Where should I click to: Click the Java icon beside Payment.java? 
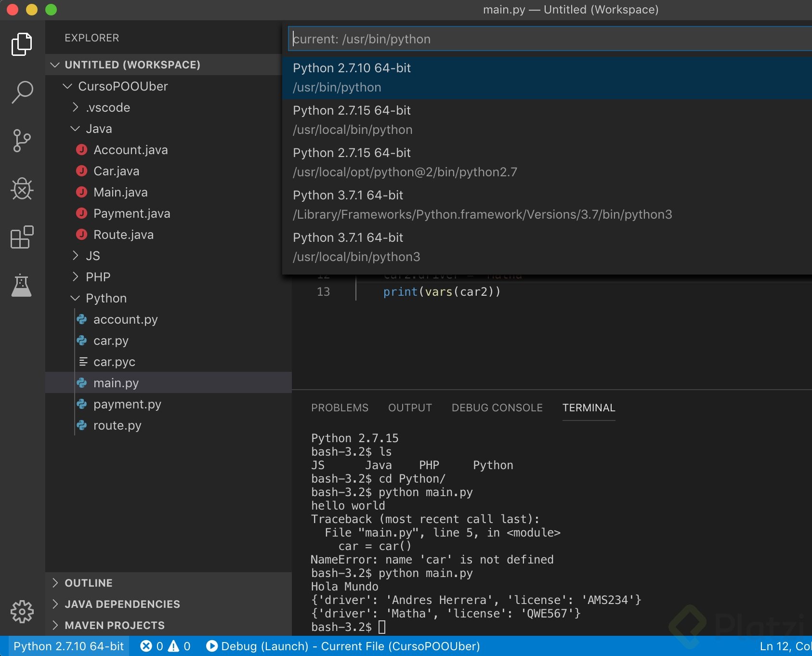click(82, 213)
